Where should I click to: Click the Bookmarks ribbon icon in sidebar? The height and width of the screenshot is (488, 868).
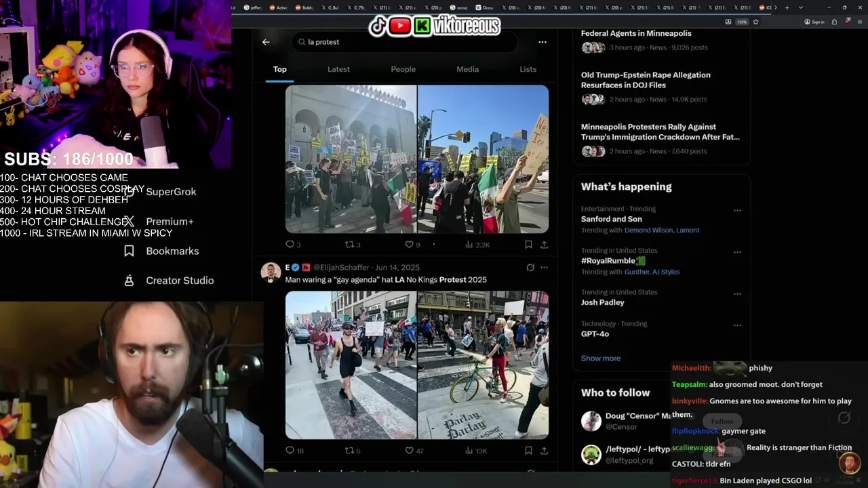click(x=129, y=251)
